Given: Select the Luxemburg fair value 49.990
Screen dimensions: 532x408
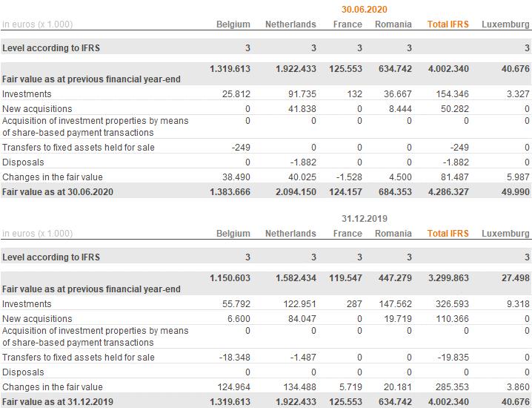Looking at the screenshot, I should pos(516,192).
